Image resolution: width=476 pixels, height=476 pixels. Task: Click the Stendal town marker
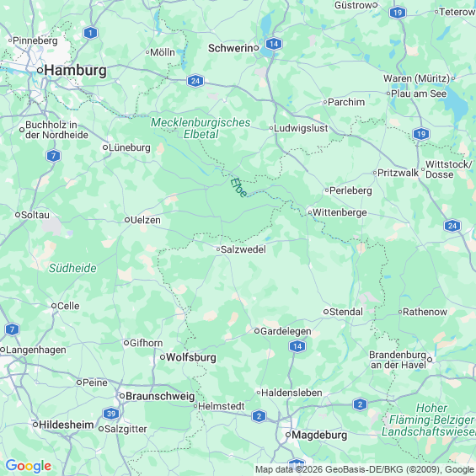326,312
